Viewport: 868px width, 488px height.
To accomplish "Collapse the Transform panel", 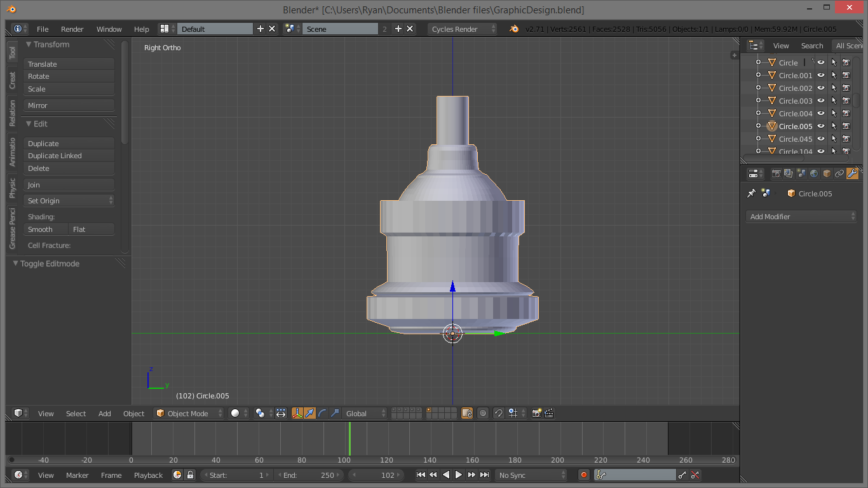I will coord(29,44).
